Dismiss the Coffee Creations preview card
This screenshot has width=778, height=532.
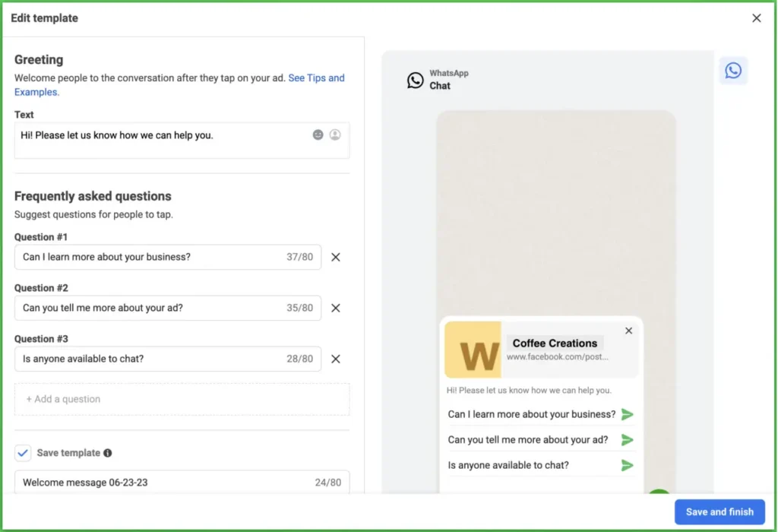[628, 331]
